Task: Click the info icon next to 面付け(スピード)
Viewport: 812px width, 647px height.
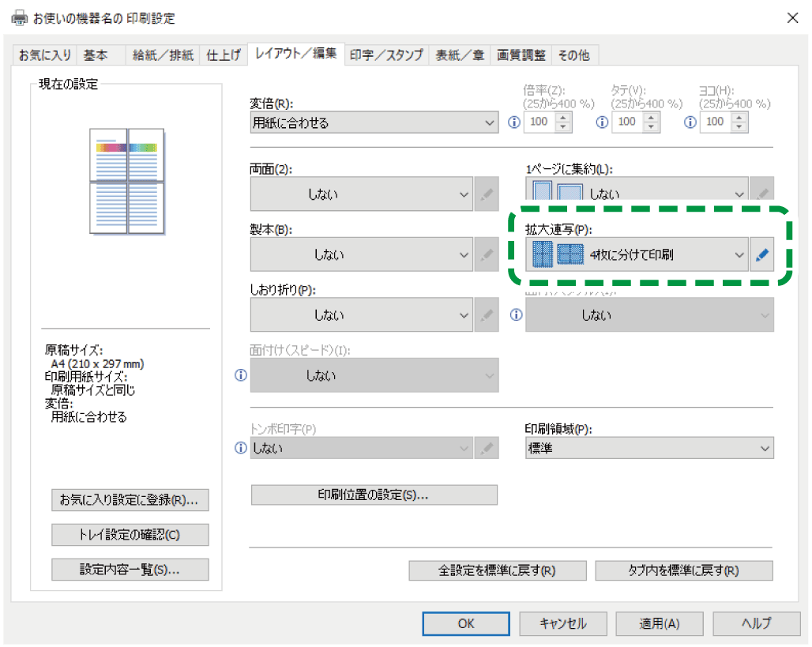Action: [x=241, y=376]
